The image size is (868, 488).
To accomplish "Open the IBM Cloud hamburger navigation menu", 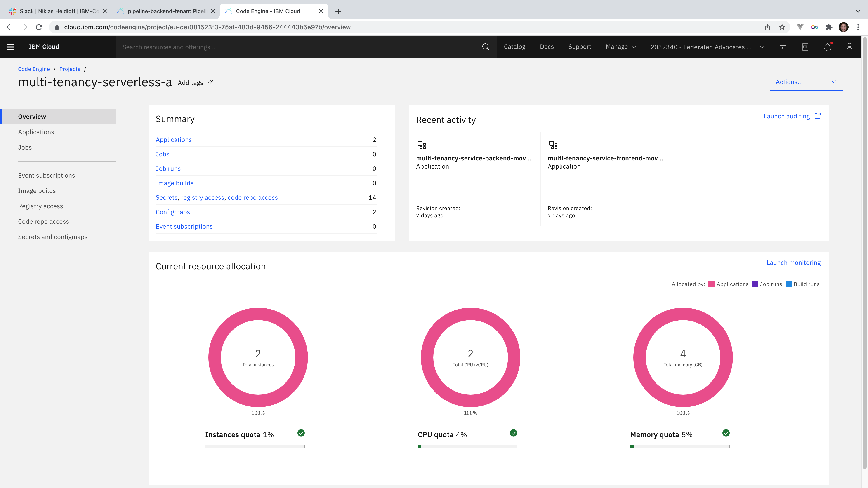I will [x=11, y=47].
